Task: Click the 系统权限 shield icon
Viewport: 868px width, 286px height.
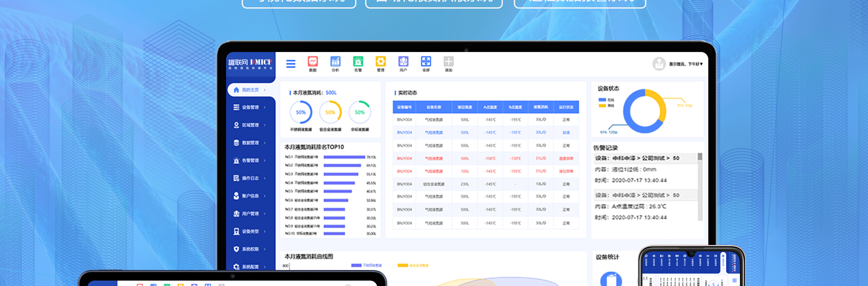Action: pyautogui.click(x=236, y=249)
